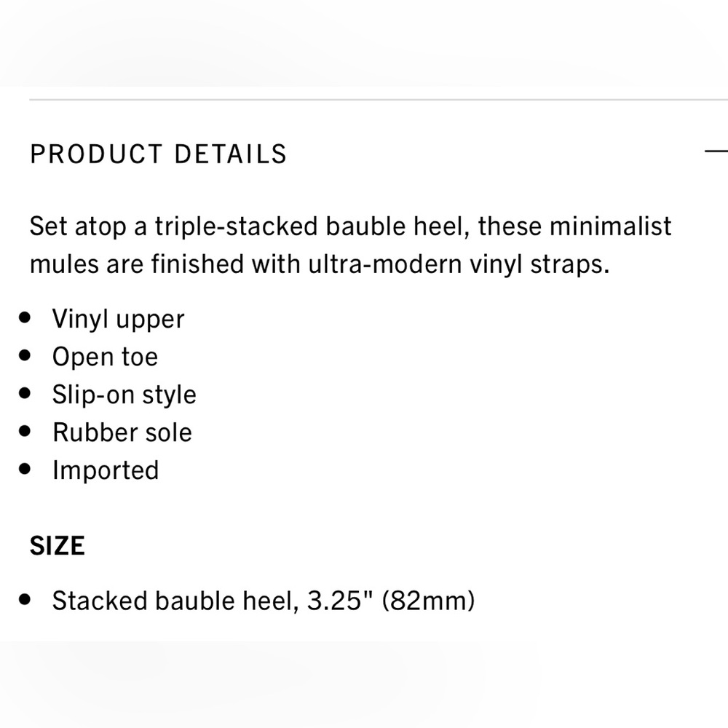Click the bullet beside 'Open toe'

26,356
